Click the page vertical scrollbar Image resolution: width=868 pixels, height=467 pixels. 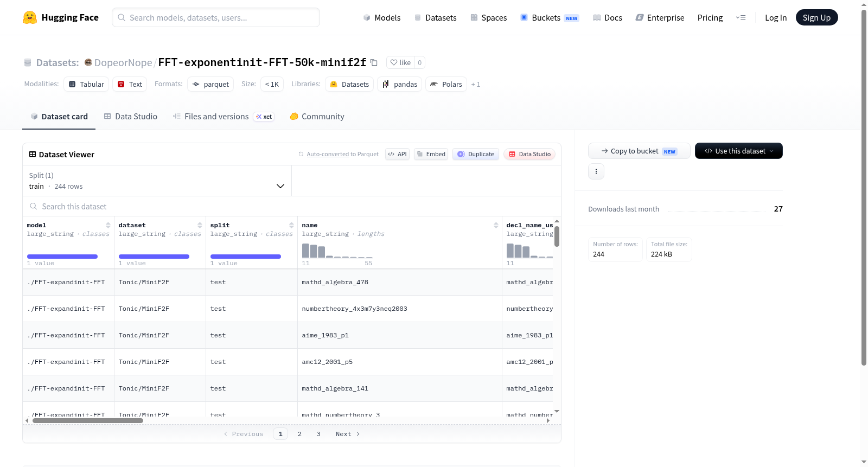pos(864,187)
